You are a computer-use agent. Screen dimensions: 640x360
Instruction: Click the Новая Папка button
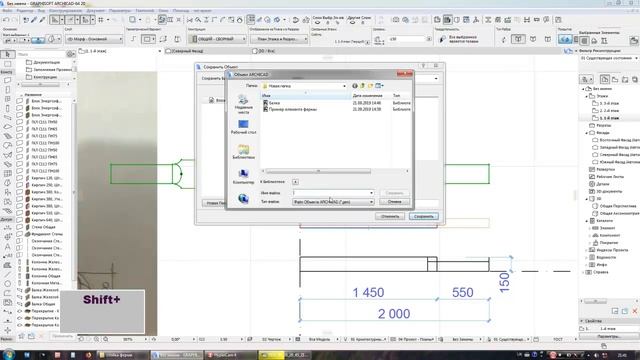pyautogui.click(x=214, y=203)
